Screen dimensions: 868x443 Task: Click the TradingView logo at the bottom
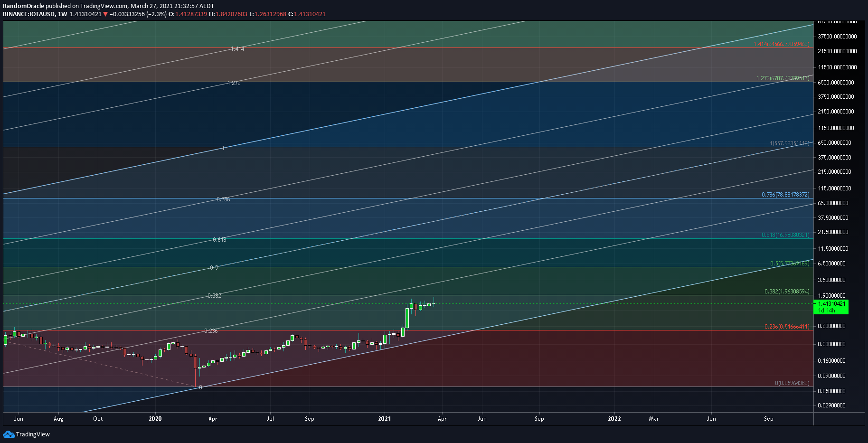26,434
